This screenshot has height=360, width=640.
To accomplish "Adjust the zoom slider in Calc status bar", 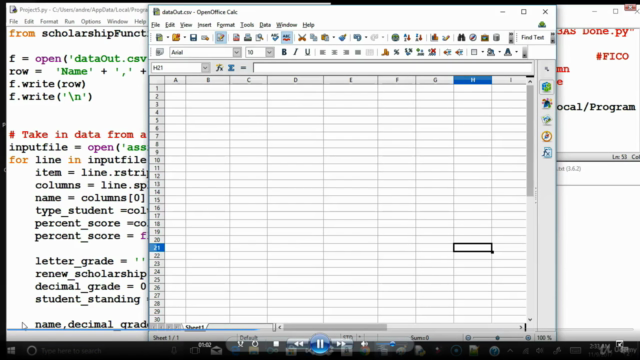I will tap(498, 338).
